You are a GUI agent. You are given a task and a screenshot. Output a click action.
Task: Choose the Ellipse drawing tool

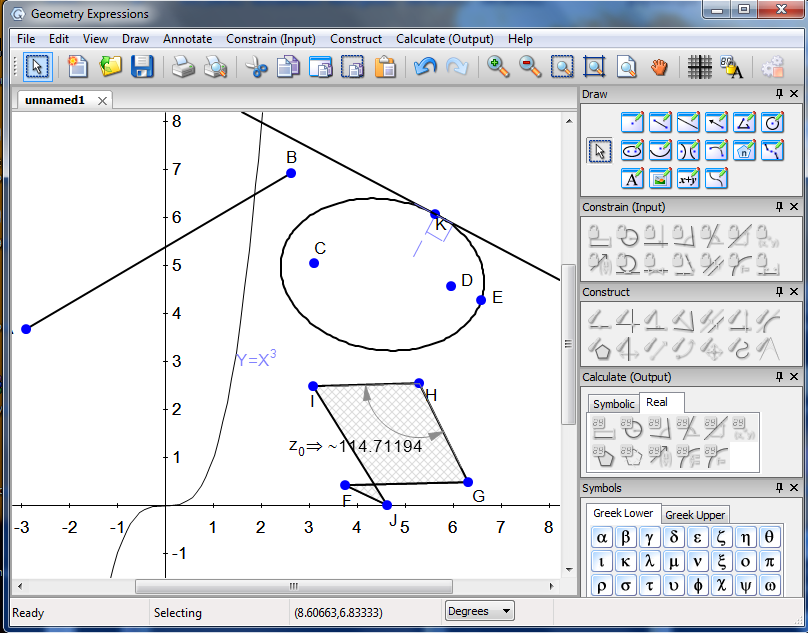tap(632, 151)
